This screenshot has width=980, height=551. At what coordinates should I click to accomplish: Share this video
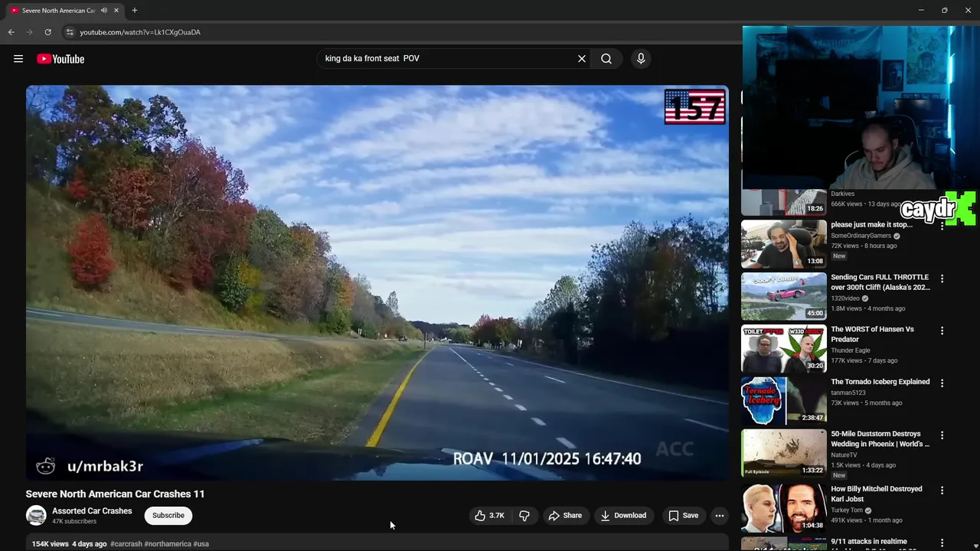(x=565, y=516)
